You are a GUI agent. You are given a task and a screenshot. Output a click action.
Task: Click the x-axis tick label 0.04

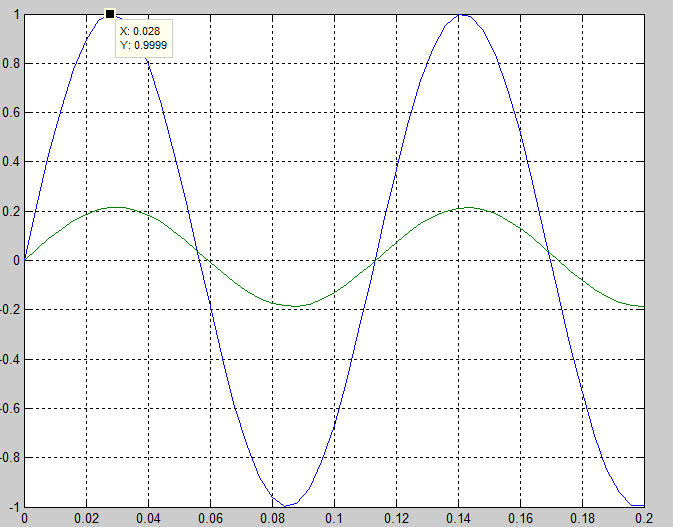(x=149, y=518)
